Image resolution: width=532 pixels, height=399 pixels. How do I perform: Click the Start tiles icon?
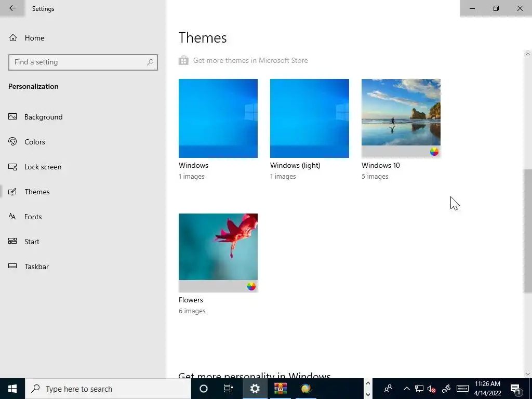click(x=12, y=241)
